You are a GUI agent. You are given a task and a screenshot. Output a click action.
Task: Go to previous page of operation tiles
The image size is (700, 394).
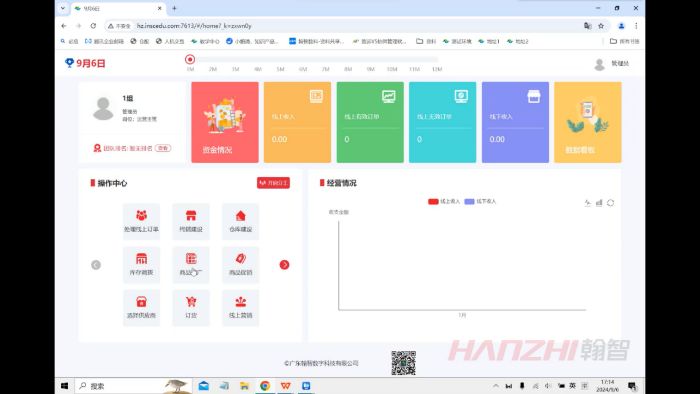96,265
